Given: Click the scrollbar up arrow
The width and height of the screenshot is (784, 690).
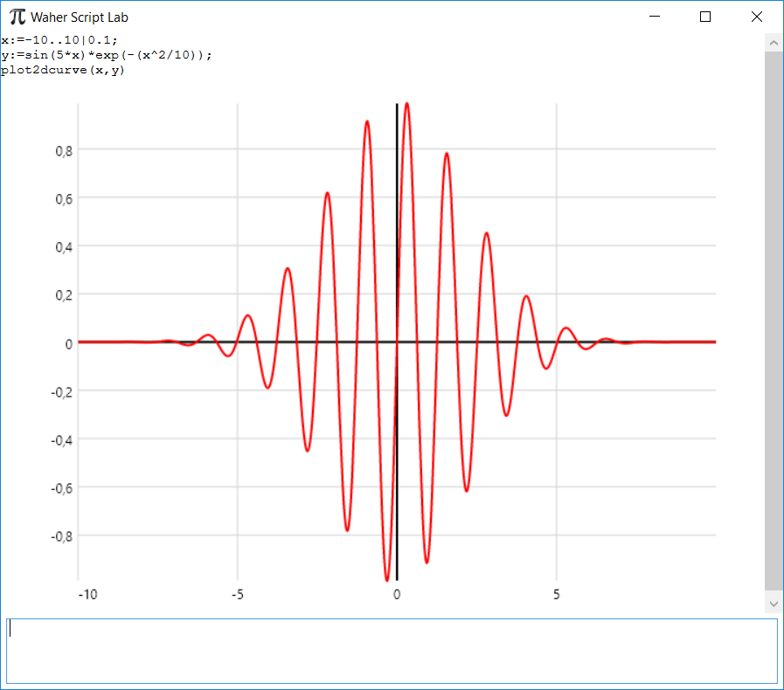Looking at the screenshot, I should click(774, 42).
